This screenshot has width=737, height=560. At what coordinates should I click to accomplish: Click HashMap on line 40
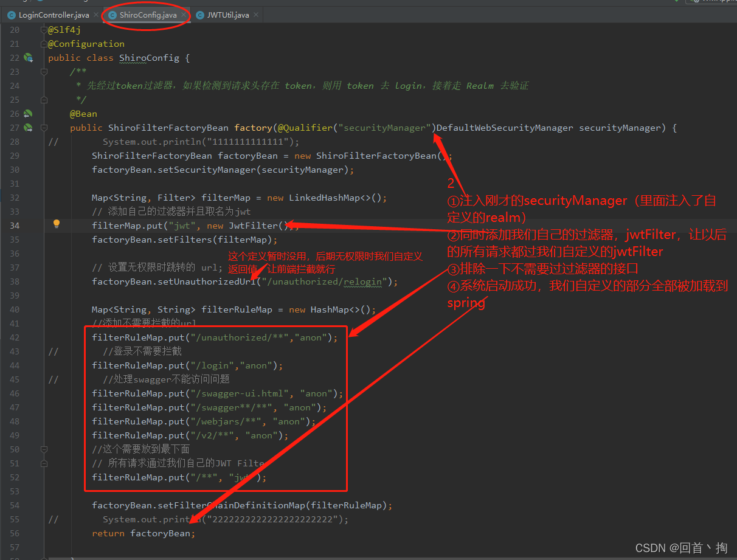point(330,309)
